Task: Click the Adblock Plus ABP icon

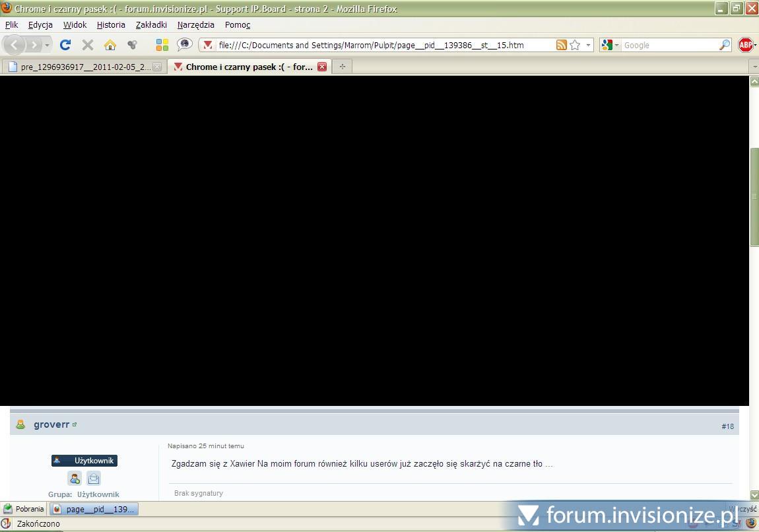Action: [746, 45]
